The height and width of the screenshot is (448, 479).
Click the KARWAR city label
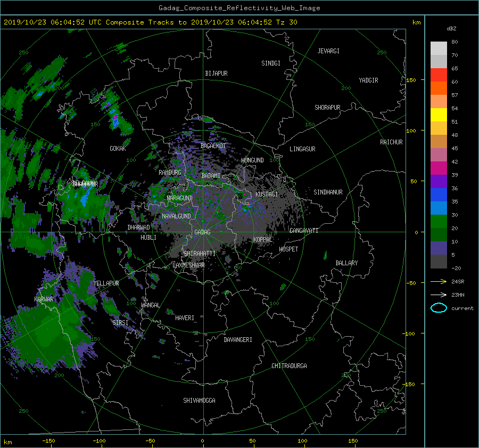(x=44, y=299)
